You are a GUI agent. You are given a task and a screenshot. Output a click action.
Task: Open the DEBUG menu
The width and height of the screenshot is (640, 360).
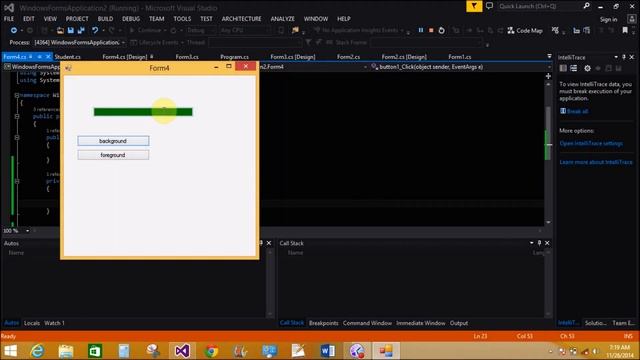[131, 19]
